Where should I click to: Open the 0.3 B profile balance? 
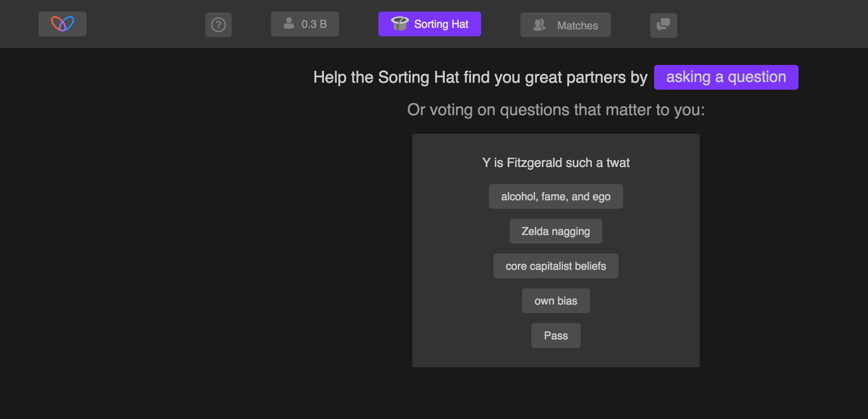[x=314, y=24]
